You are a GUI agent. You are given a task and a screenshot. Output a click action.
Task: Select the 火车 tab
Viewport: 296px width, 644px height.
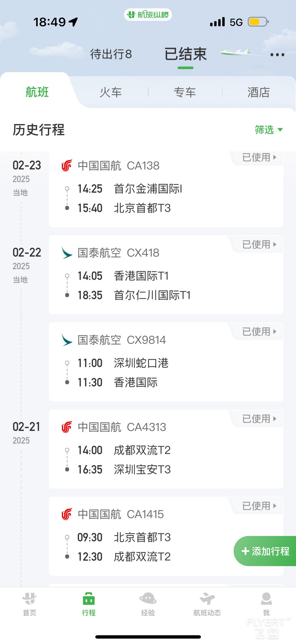point(111,92)
